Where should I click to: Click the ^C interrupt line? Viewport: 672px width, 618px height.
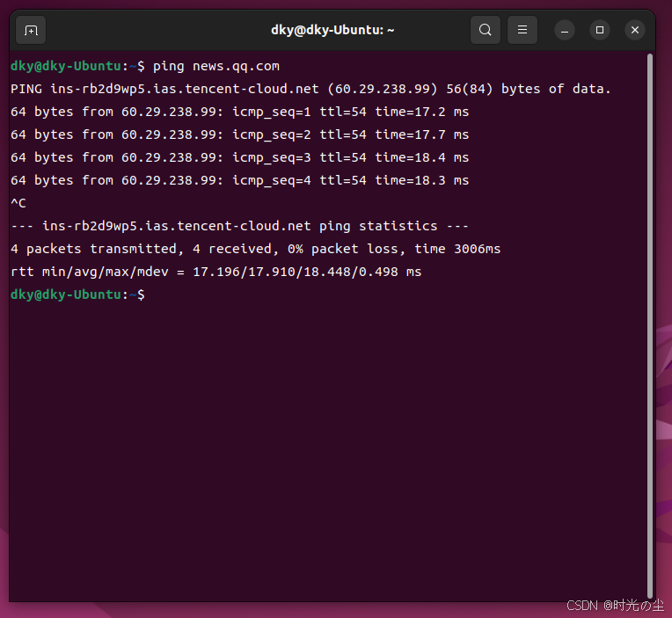18,203
